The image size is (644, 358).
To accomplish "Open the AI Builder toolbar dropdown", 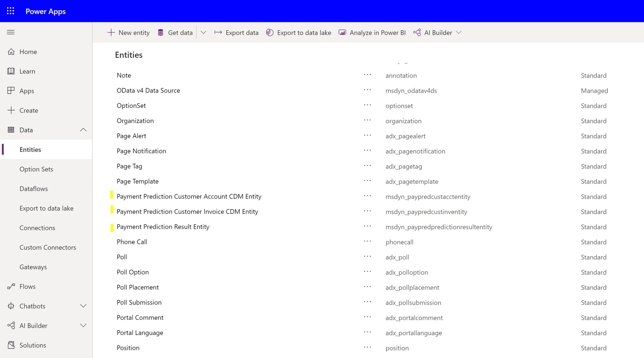I will click(x=459, y=32).
